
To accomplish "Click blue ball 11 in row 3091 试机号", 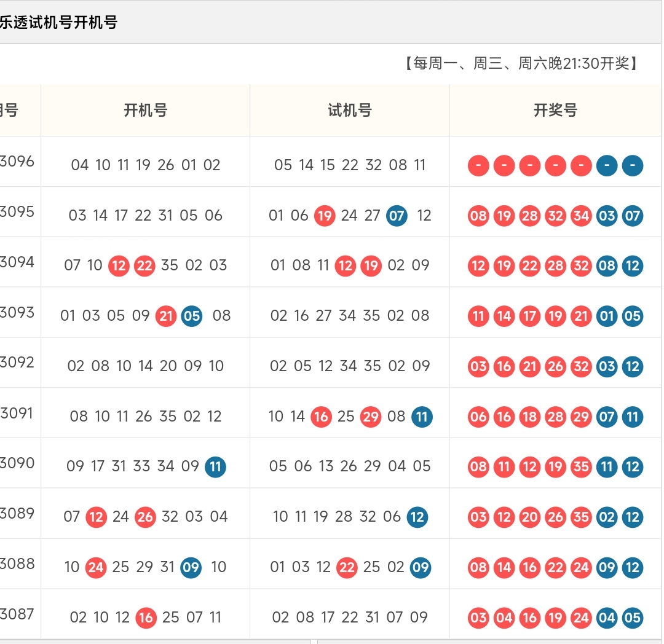I will pyautogui.click(x=422, y=417).
